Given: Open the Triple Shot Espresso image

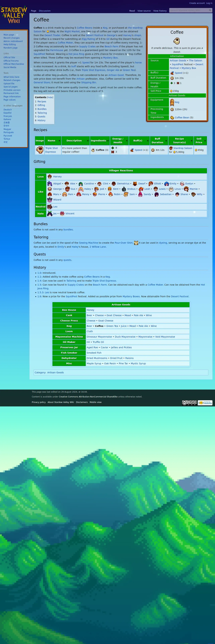Looking at the screenshot, I should click(x=40, y=150).
